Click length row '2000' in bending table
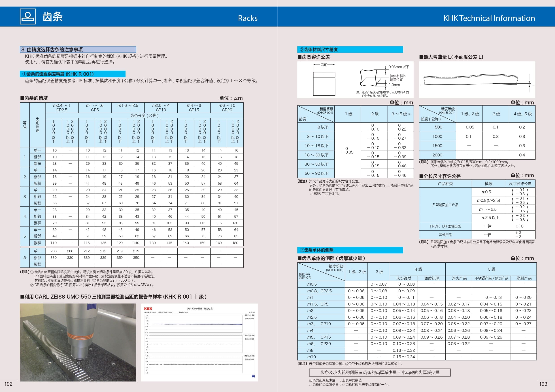This screenshot has width=555, height=392. [x=438, y=155]
